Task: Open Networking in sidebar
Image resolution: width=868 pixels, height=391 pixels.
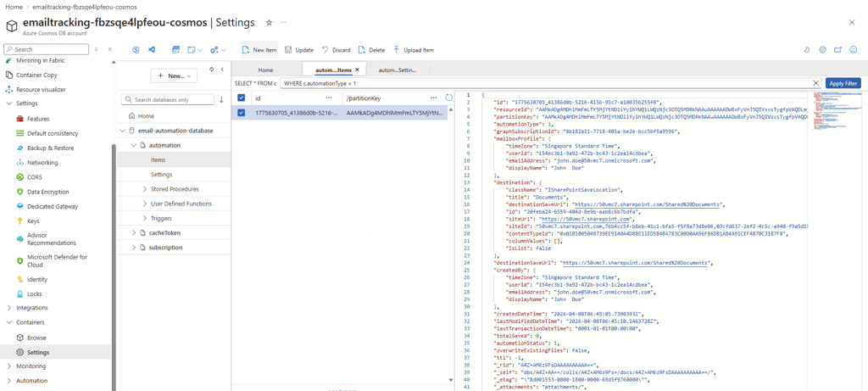Action: [42, 163]
